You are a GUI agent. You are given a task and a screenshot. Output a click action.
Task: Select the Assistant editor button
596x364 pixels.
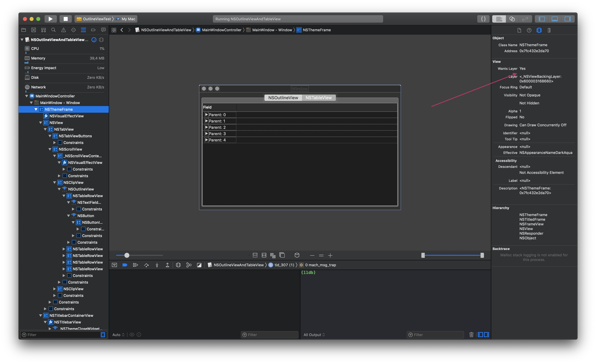point(512,19)
